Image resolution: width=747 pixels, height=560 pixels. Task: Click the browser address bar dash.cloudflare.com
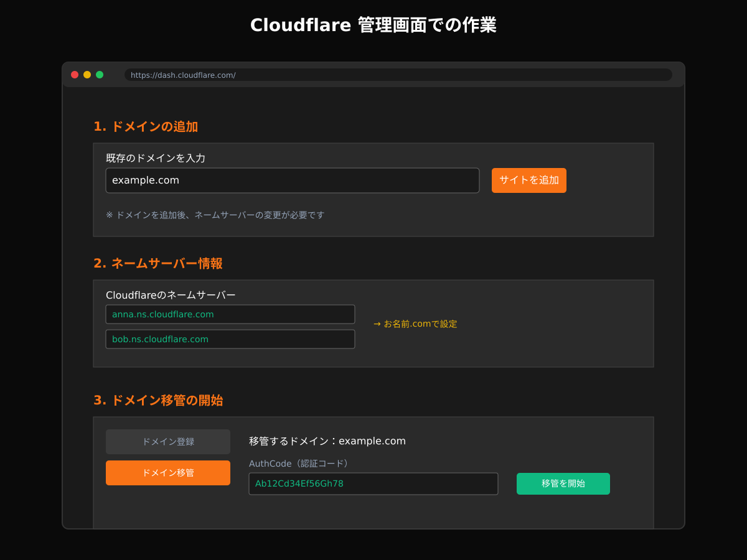point(398,75)
